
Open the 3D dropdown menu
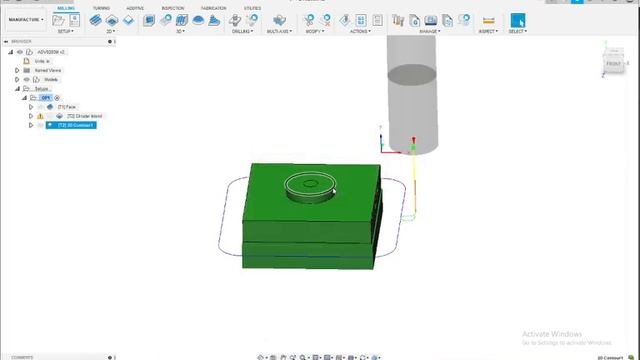coord(180,31)
